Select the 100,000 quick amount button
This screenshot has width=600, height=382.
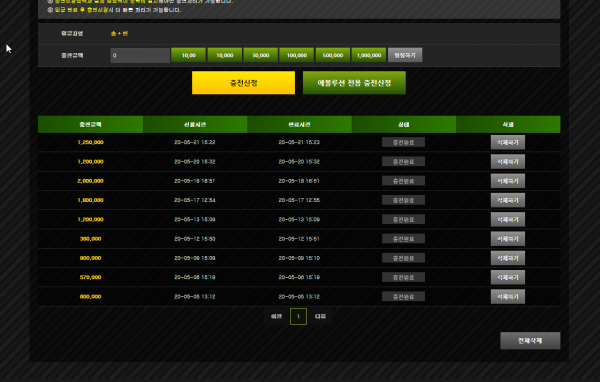tap(297, 55)
